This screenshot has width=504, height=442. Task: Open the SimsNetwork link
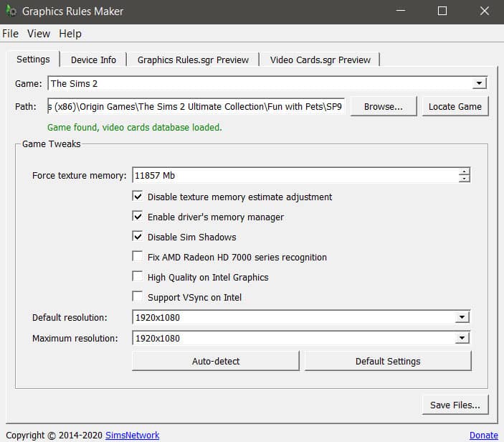[133, 436]
